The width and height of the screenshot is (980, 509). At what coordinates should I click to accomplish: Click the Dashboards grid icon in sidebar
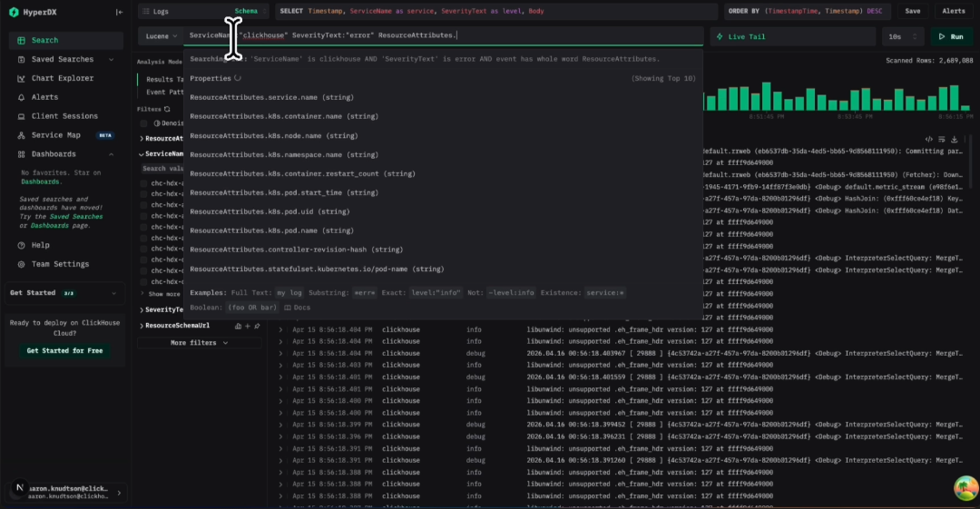[x=21, y=154]
